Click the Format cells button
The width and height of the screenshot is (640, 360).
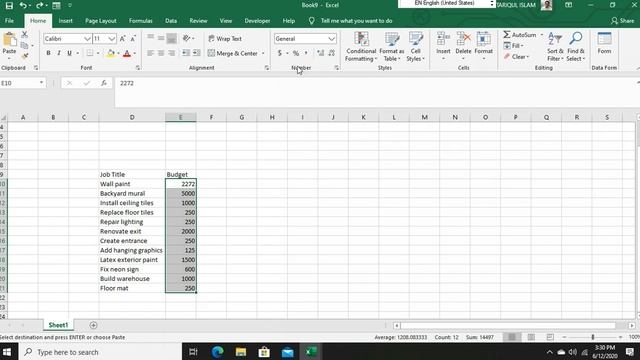coord(484,46)
